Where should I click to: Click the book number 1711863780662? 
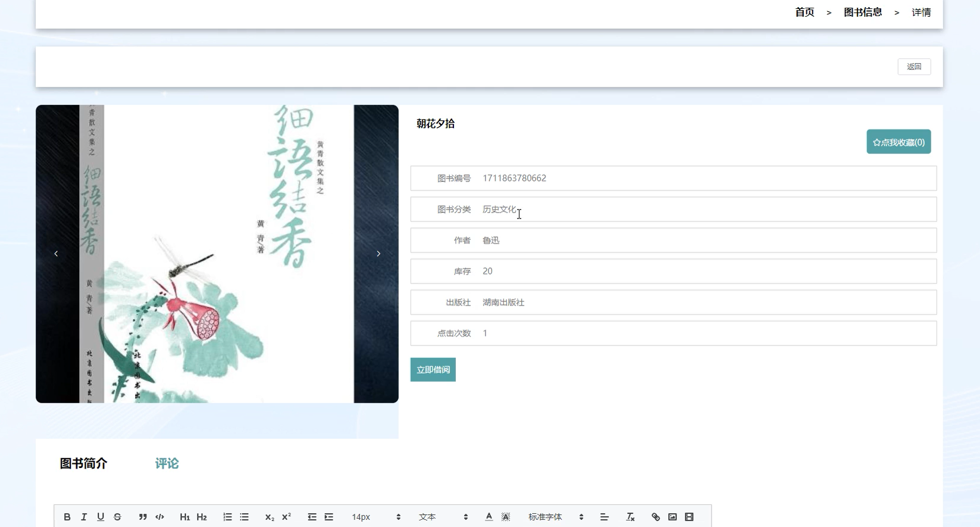[x=514, y=178]
